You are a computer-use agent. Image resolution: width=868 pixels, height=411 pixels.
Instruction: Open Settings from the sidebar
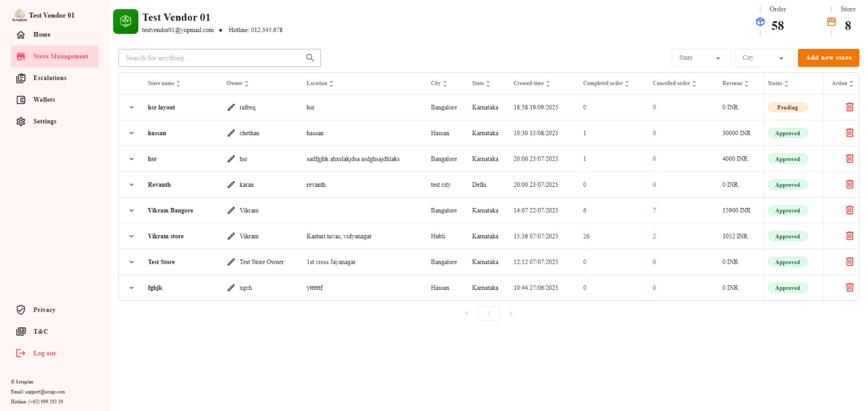tap(44, 122)
